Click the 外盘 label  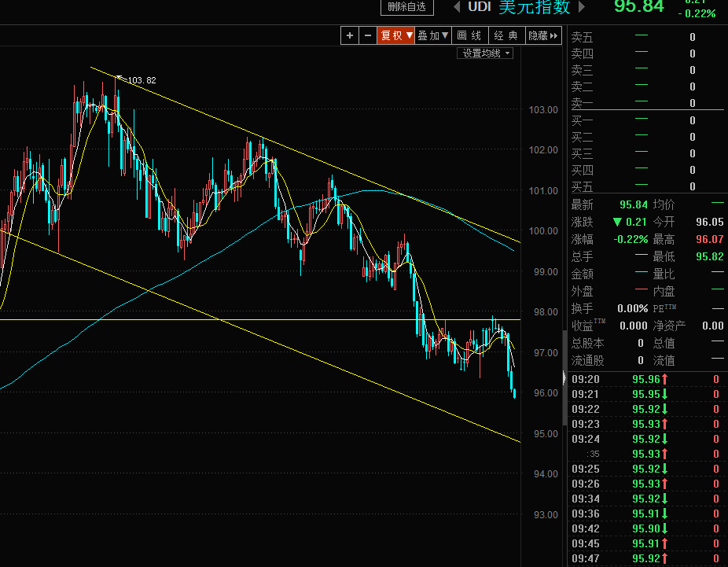point(583,292)
